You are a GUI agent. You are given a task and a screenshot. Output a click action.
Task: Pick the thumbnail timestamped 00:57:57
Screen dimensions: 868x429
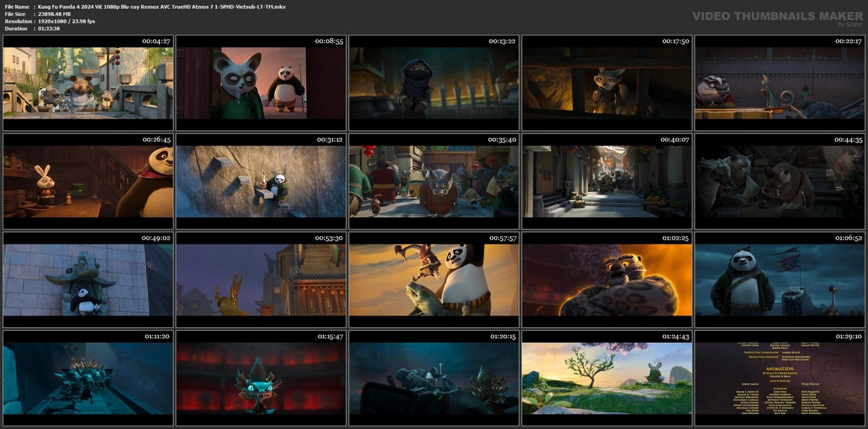click(434, 280)
